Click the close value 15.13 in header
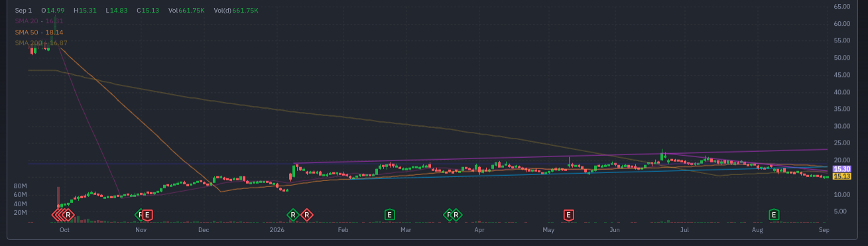The width and height of the screenshot is (868, 246). (150, 11)
